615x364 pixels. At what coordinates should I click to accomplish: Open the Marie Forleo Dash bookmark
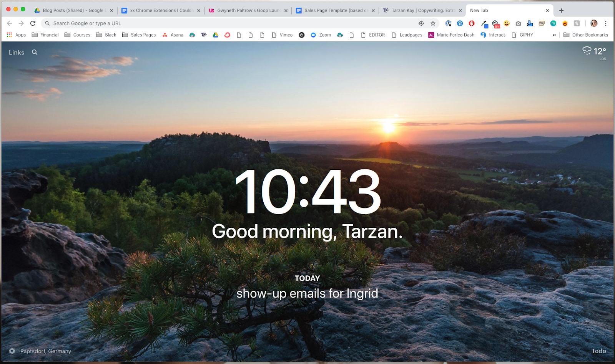pos(451,35)
